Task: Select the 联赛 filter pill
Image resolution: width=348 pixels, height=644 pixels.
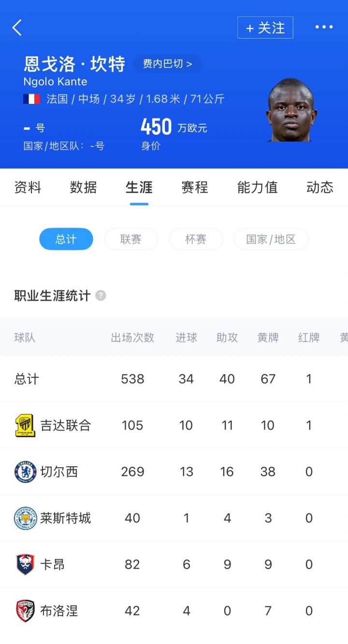Action: coord(131,239)
